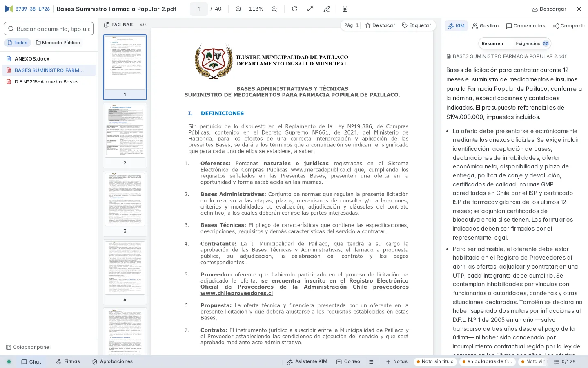Open the 'en palabras de fr...' note
Image resolution: width=588 pixels, height=368 pixels.
pos(487,362)
